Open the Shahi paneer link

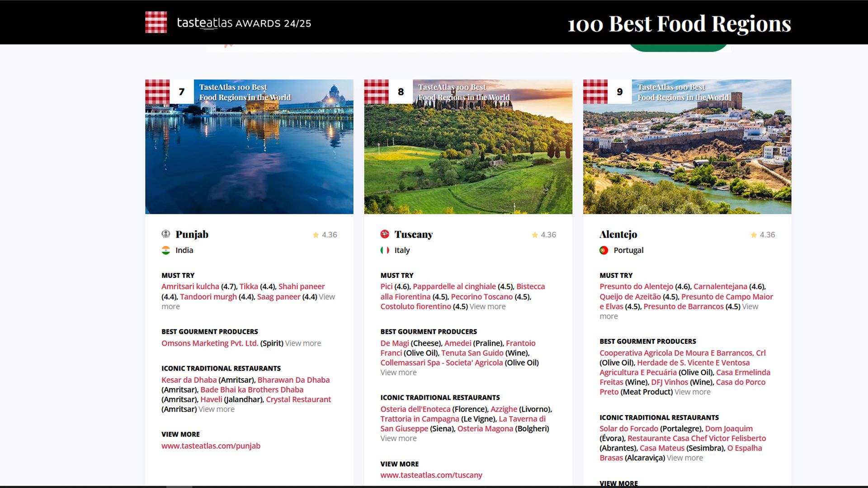pos(302,286)
